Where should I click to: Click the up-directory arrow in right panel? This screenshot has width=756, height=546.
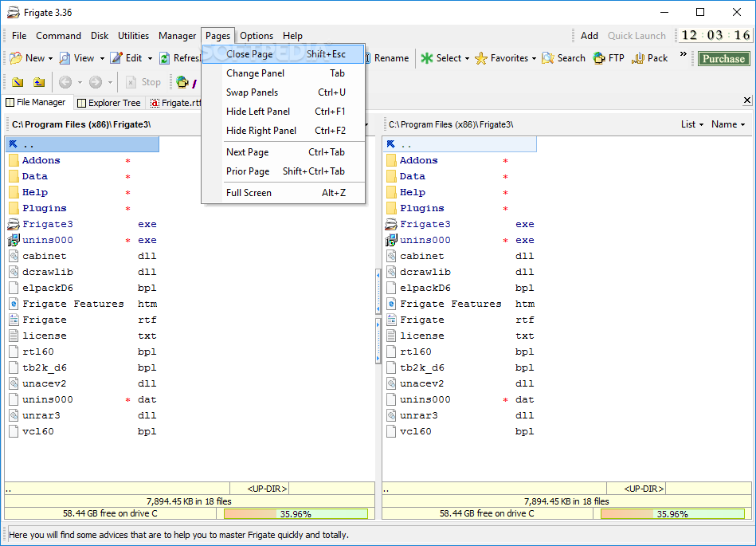click(390, 144)
